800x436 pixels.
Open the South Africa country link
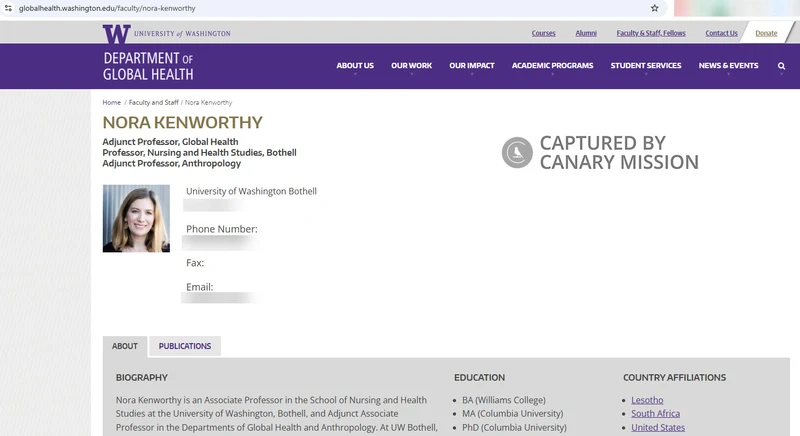(x=655, y=414)
